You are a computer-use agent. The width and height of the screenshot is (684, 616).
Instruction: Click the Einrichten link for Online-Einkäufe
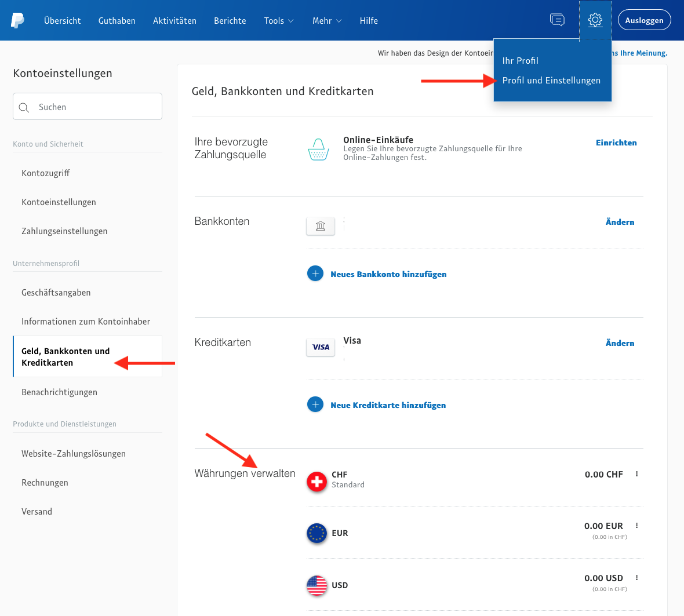pos(616,142)
